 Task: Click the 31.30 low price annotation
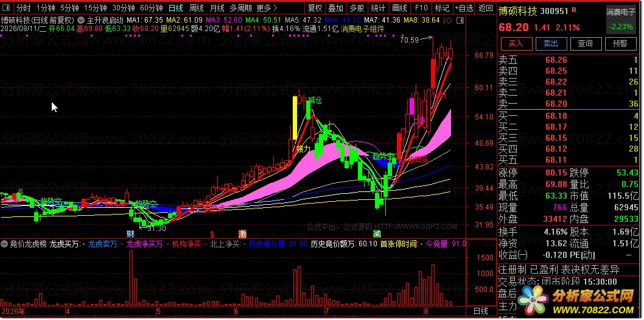click(x=156, y=229)
